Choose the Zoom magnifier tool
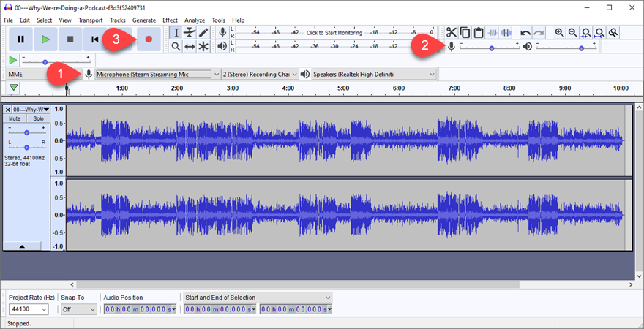The image size is (644, 329). click(x=176, y=46)
